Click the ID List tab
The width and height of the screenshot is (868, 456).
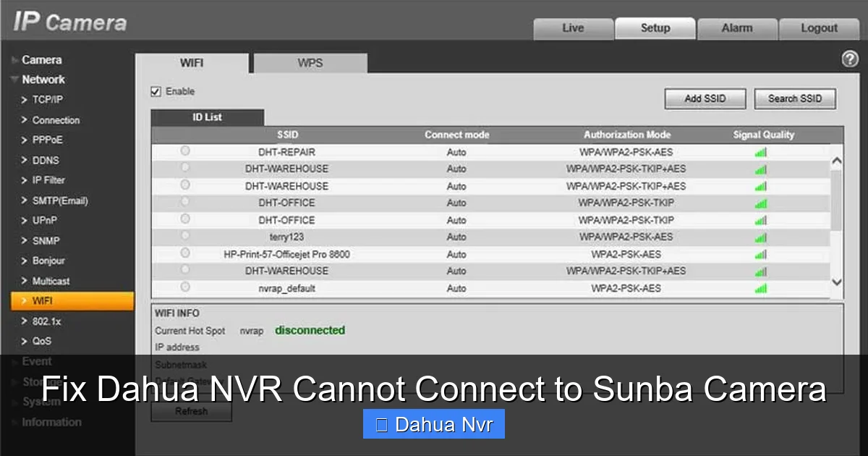tap(207, 117)
